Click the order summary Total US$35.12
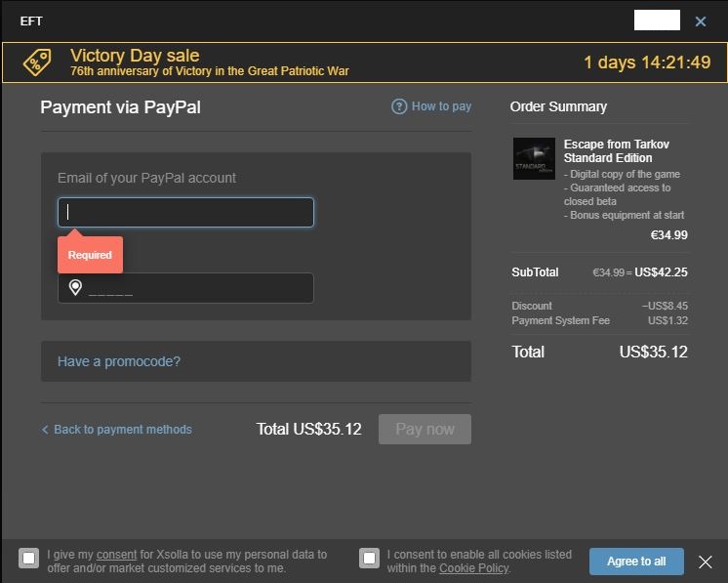 [654, 353]
